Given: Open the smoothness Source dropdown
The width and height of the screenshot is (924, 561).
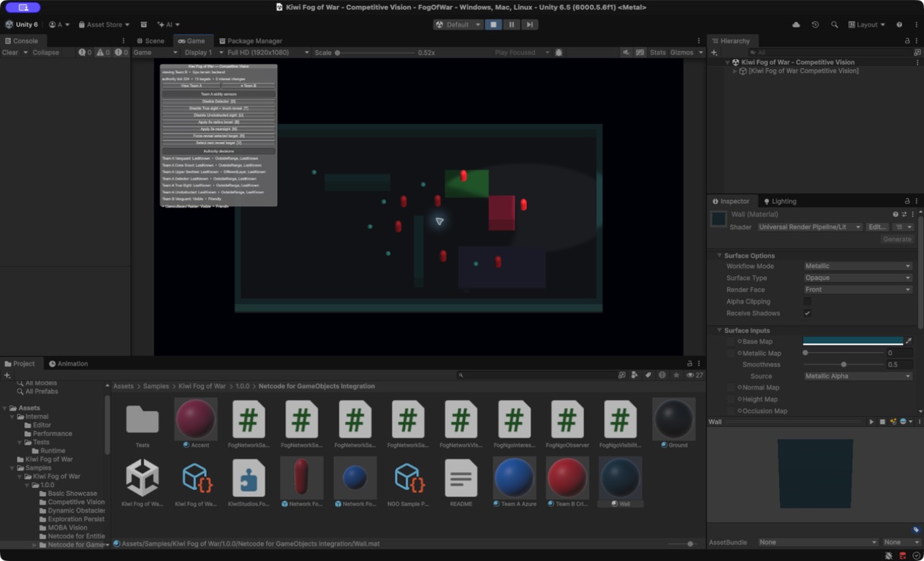Looking at the screenshot, I should tap(857, 376).
